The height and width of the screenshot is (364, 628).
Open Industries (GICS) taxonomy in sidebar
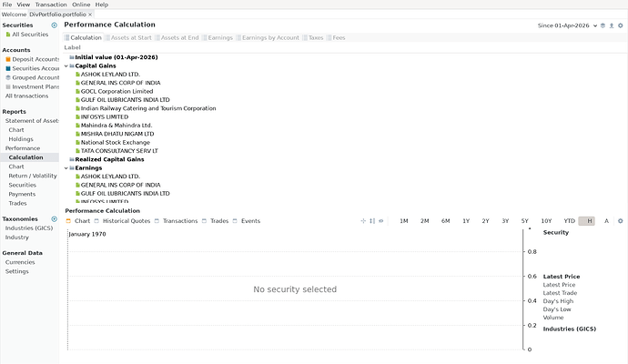click(x=29, y=228)
